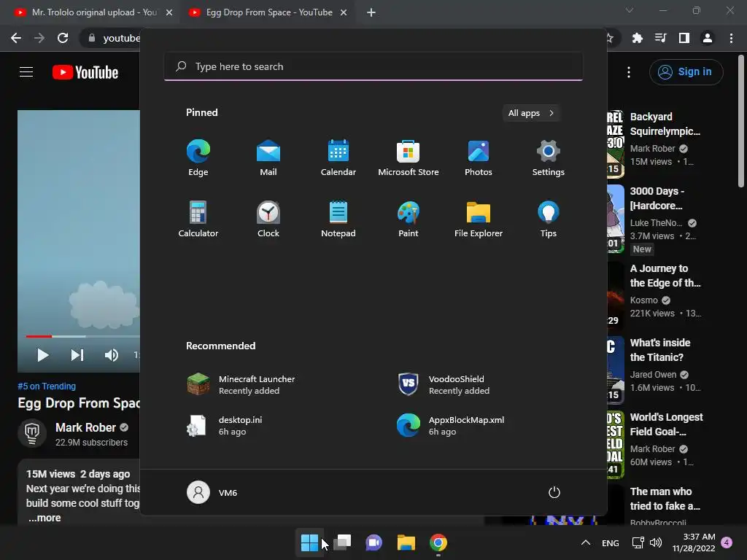Open World's Longest Field Goal video

click(667, 424)
